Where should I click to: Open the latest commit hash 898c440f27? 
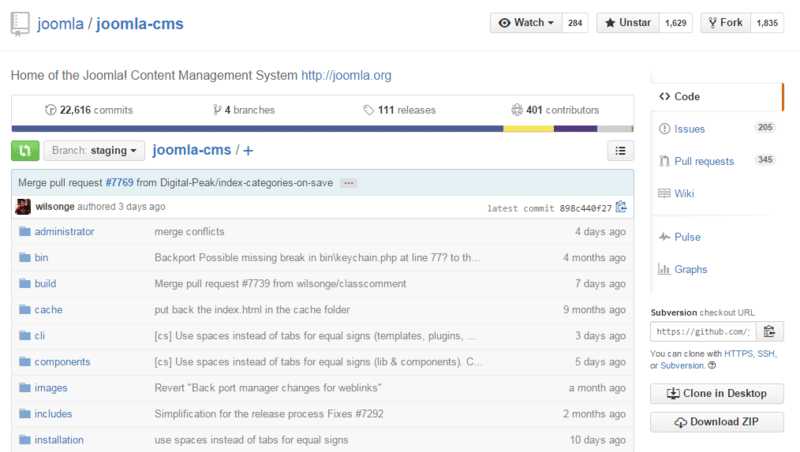pos(585,208)
